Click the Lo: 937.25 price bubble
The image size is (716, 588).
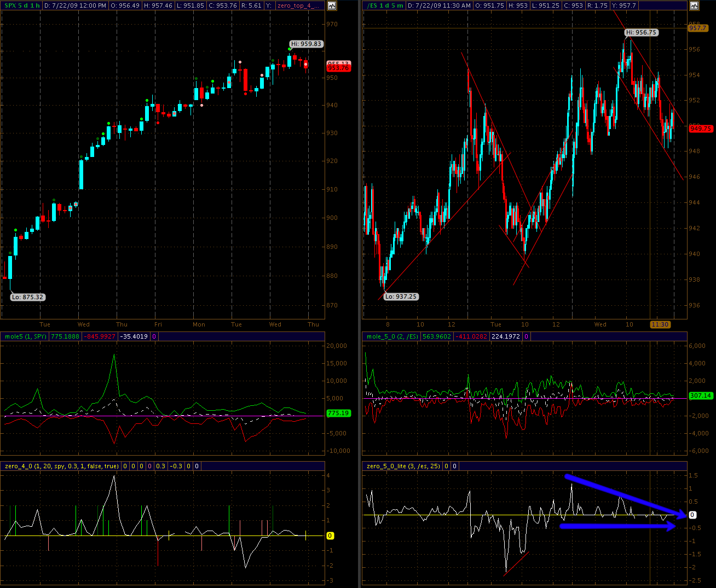pos(401,296)
